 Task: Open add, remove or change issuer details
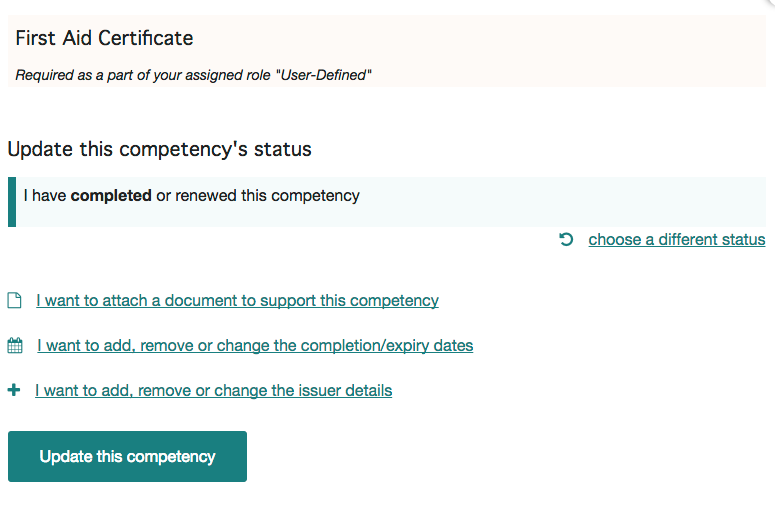click(x=214, y=390)
